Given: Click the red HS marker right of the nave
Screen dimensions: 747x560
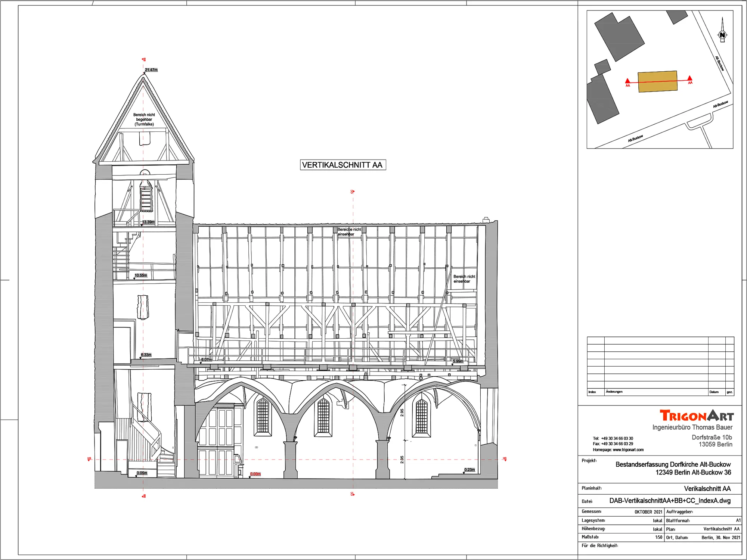Looking at the screenshot, I should click(x=505, y=459).
